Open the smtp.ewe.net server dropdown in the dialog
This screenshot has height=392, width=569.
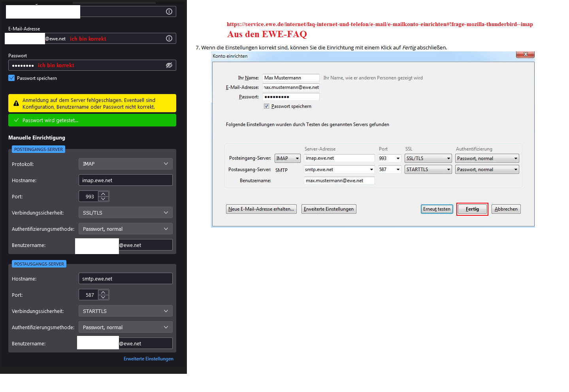[x=371, y=170]
